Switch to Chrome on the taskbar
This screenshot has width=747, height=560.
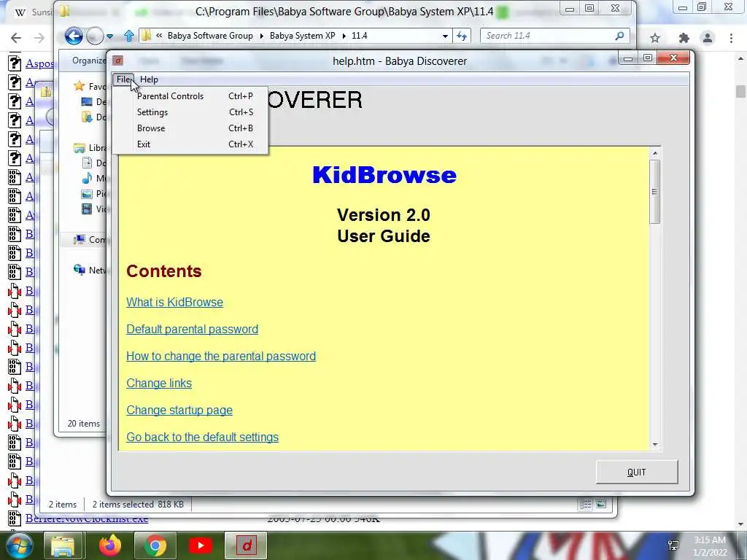(155, 545)
